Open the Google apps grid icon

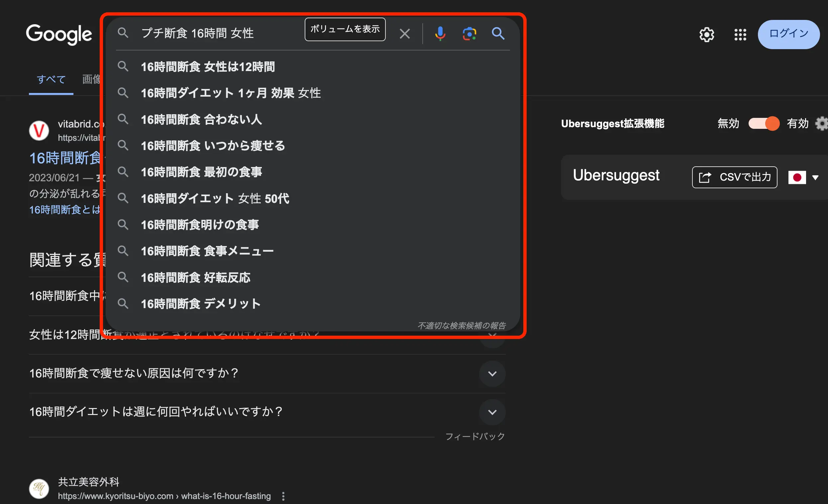click(x=740, y=35)
